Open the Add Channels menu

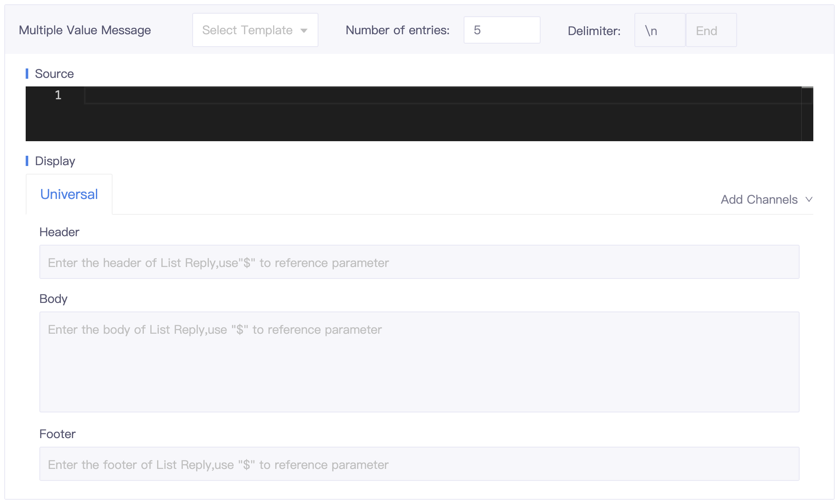[759, 200]
